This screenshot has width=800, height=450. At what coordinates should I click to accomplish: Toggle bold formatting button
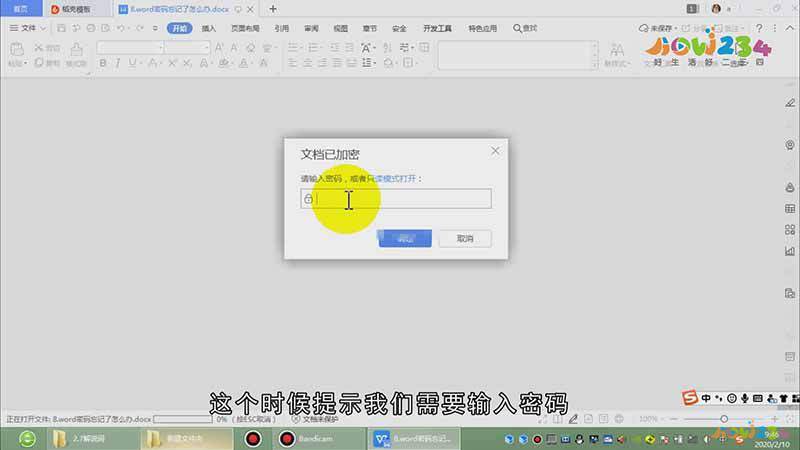click(x=103, y=63)
